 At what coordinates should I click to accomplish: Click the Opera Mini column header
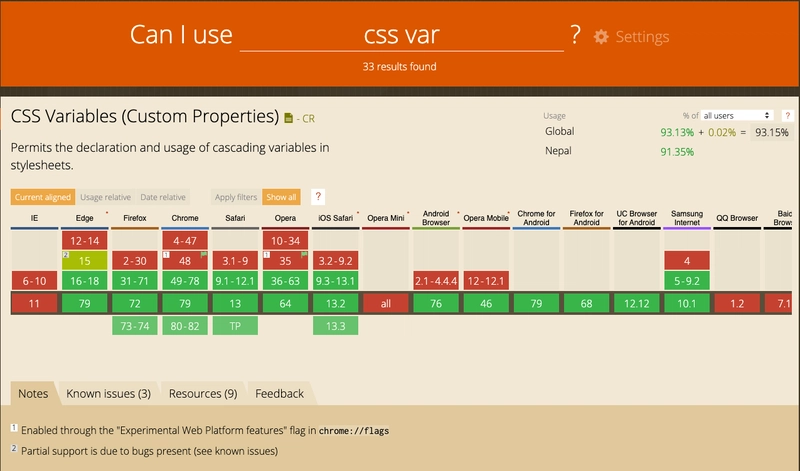[386, 218]
